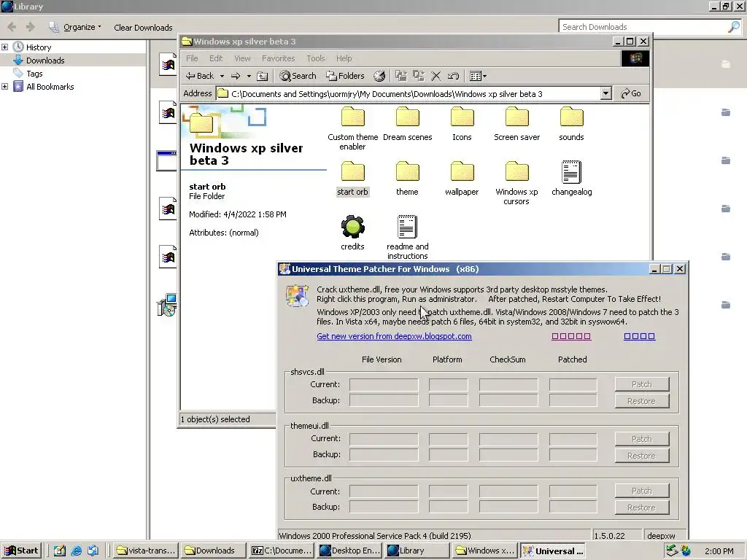This screenshot has width=747, height=560.
Task: Open the Views dropdown button
Action: click(x=479, y=76)
